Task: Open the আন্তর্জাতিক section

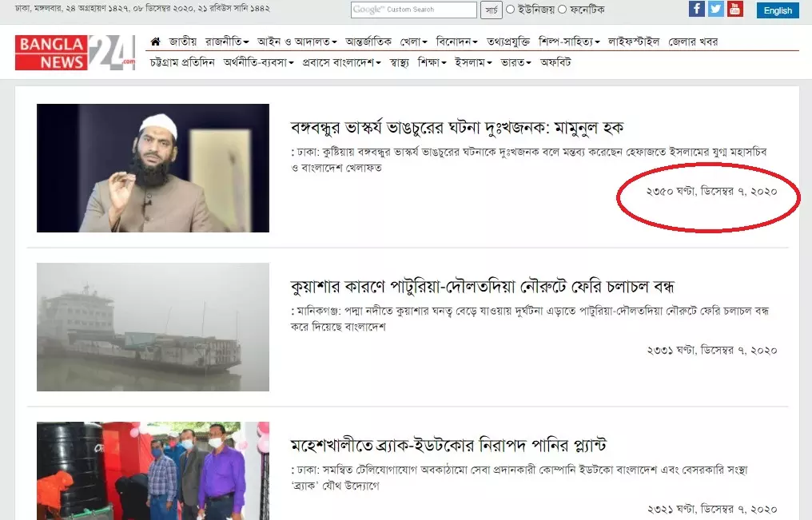Action: 368,42
